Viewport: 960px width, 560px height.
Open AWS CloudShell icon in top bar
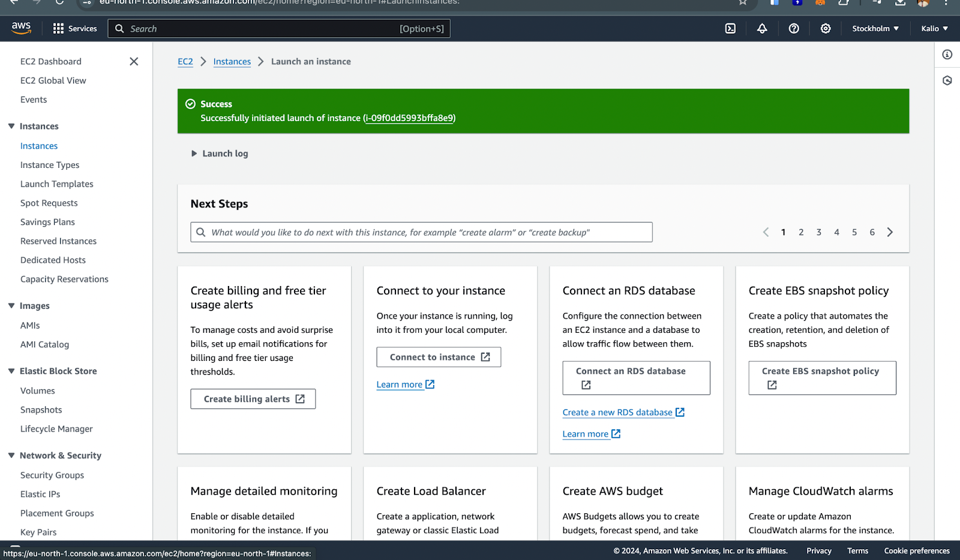[x=730, y=29]
